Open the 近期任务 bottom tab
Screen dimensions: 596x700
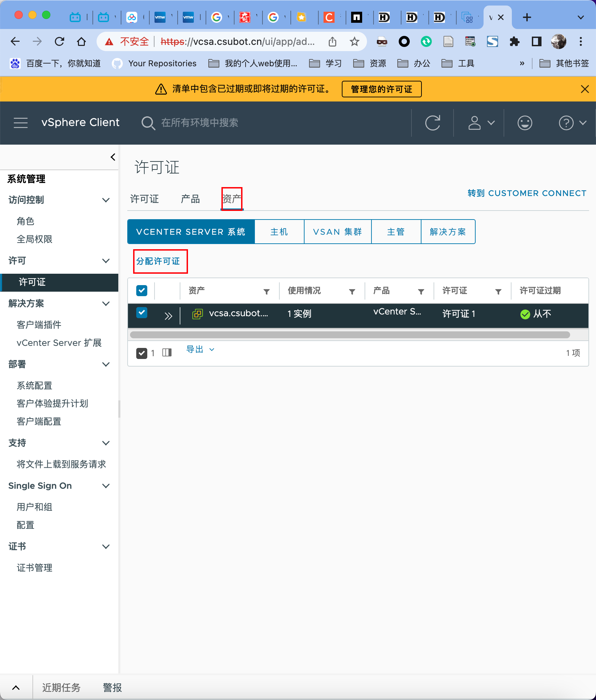(x=61, y=688)
